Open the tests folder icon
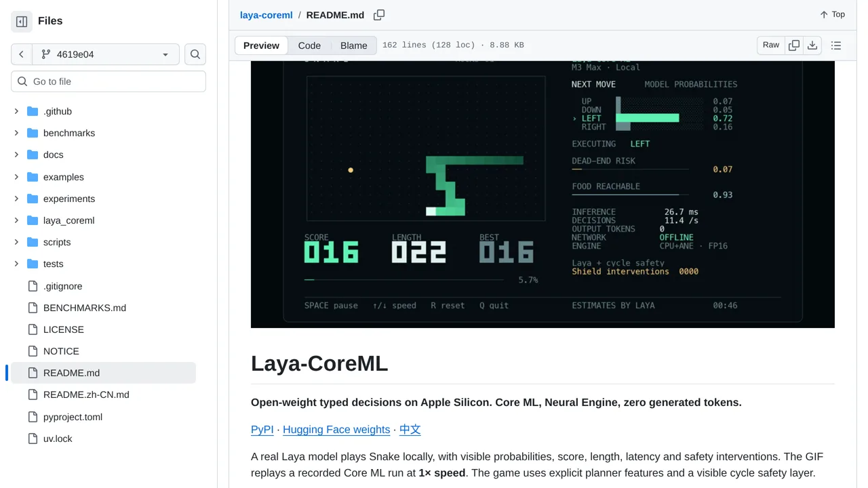The width and height of the screenshot is (868, 488). click(x=33, y=264)
